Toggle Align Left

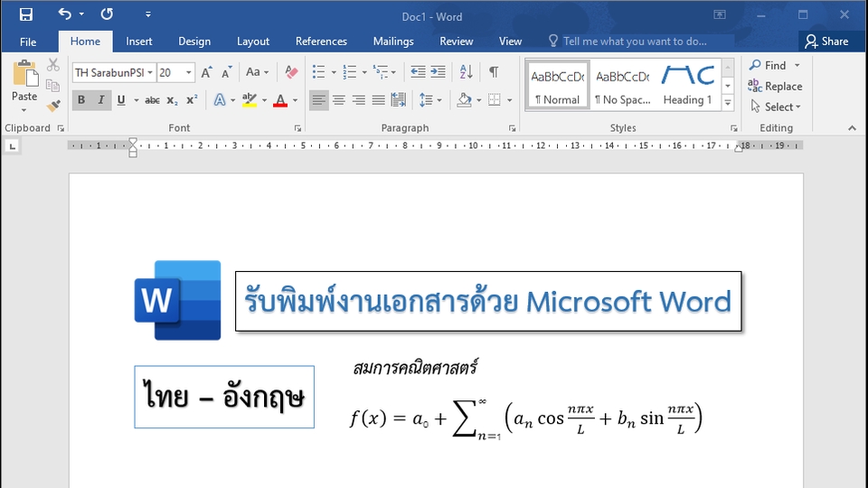click(x=319, y=100)
